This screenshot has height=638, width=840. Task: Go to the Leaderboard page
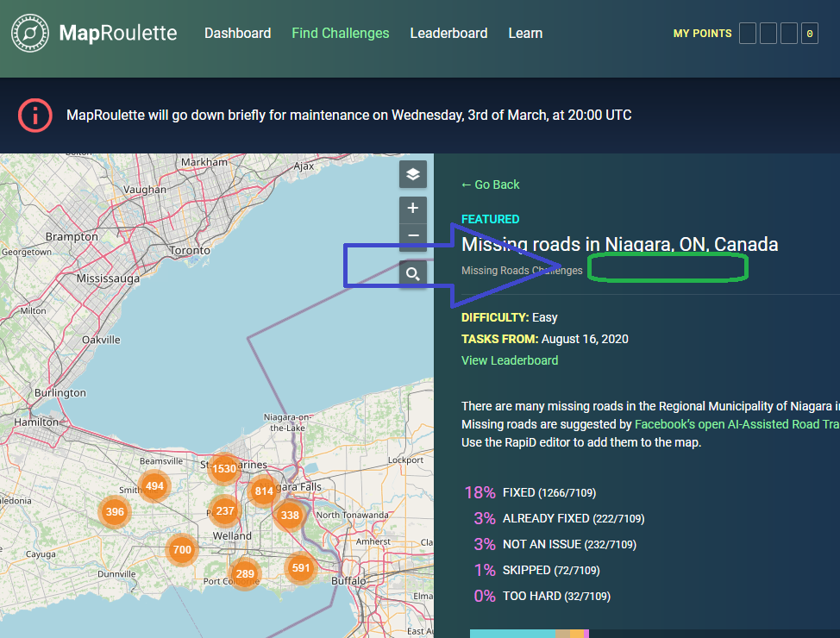[449, 34]
